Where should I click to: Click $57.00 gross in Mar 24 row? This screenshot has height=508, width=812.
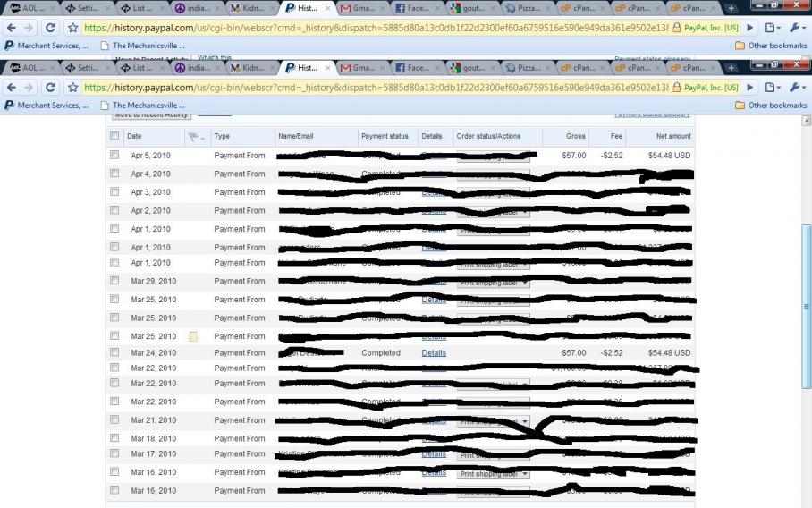[x=574, y=352]
